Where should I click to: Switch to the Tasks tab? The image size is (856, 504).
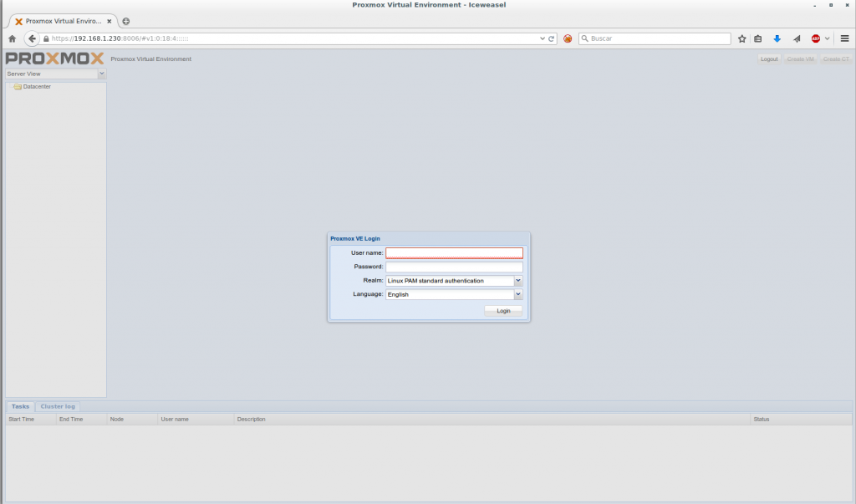point(20,406)
